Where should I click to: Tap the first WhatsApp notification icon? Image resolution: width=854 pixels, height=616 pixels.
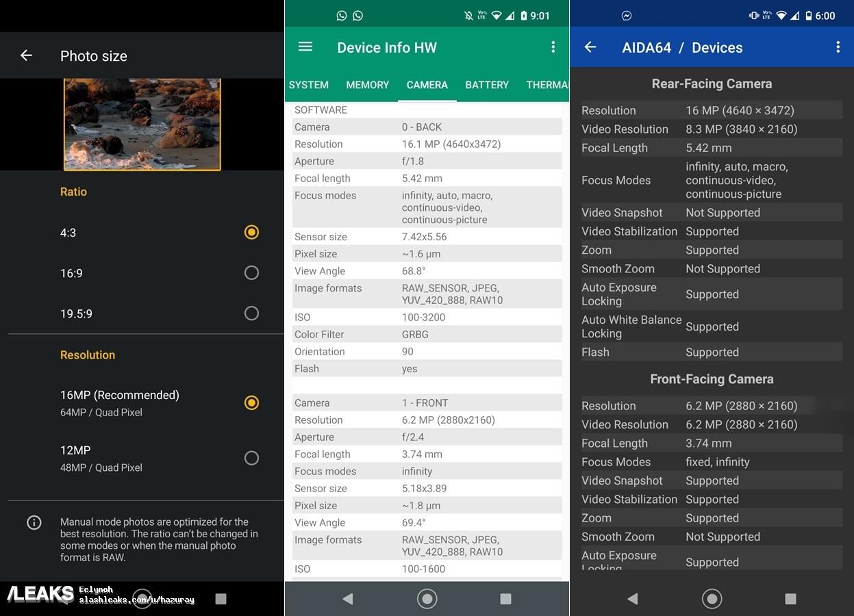click(x=342, y=16)
